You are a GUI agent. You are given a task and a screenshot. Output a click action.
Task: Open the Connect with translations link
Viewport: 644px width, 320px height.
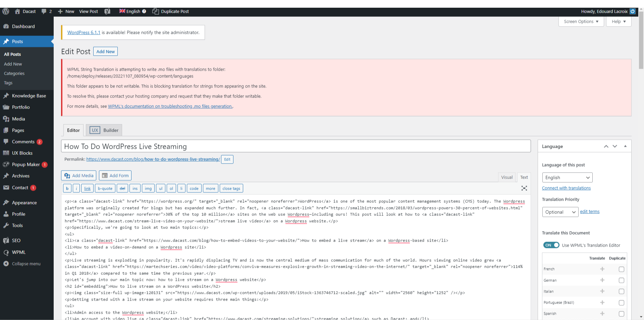coord(566,188)
